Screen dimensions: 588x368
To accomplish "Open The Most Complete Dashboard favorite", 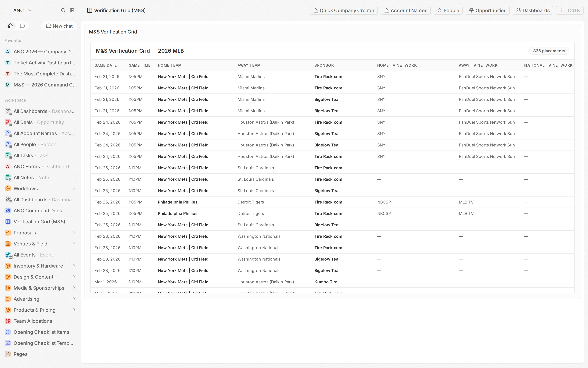I will [x=40, y=74].
